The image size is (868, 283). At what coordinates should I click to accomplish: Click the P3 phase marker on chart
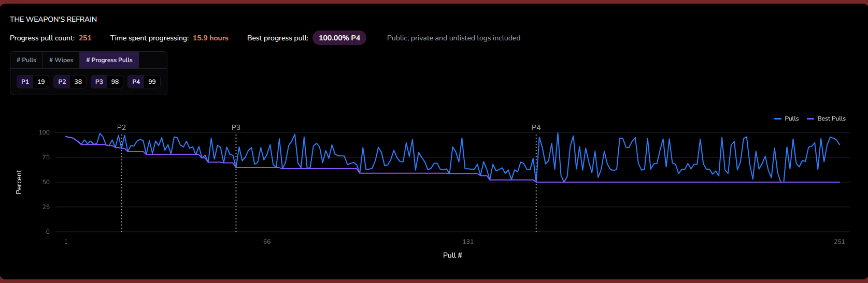coord(236,127)
